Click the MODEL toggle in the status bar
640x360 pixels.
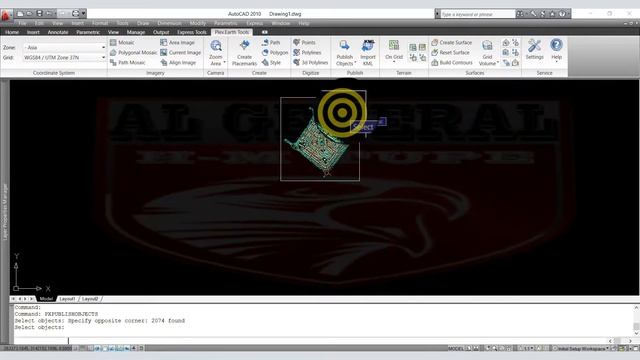[x=456, y=348]
